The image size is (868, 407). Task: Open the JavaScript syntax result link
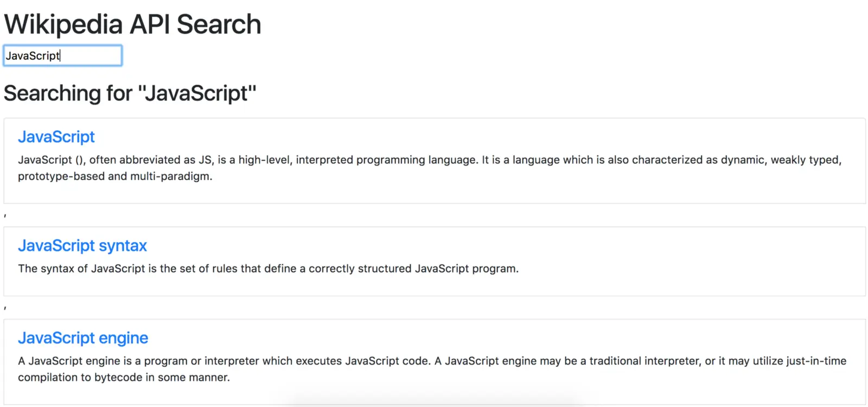click(x=82, y=246)
